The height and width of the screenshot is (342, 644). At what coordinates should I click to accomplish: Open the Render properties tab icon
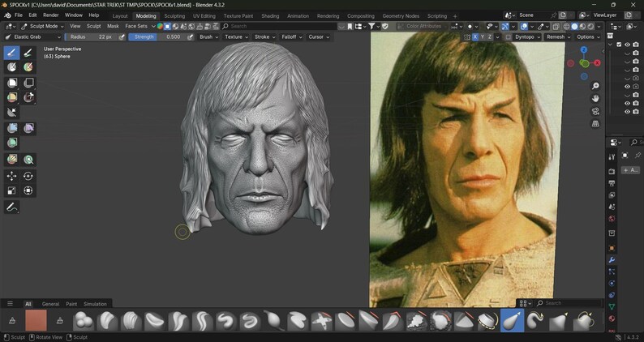612,171
